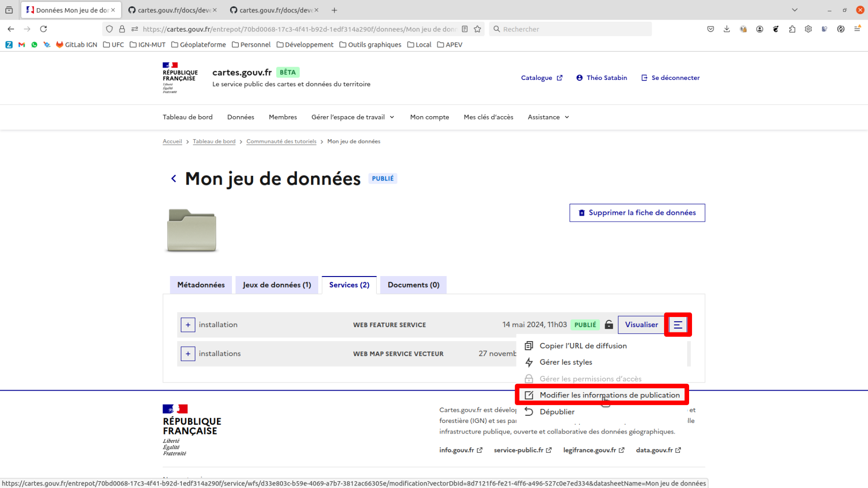Image resolution: width=868 pixels, height=488 pixels.
Task: Expand the installations service row
Action: click(x=188, y=354)
